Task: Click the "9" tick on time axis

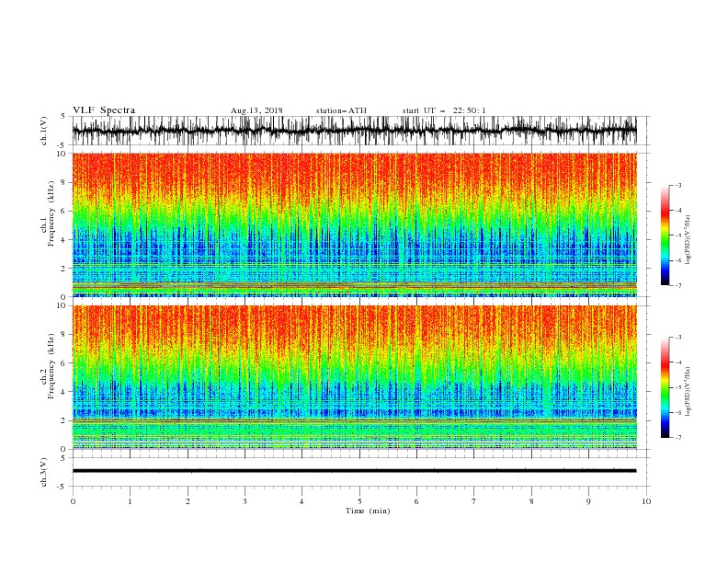Action: coord(588,501)
